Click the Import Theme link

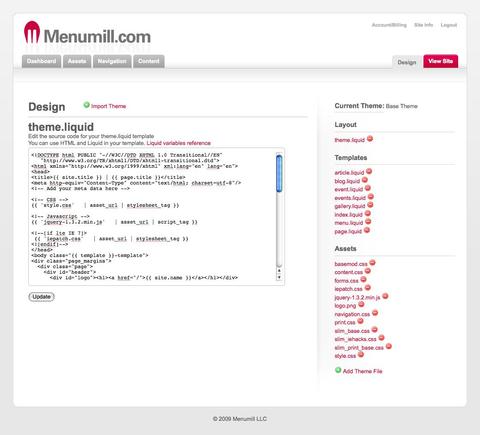click(x=108, y=106)
